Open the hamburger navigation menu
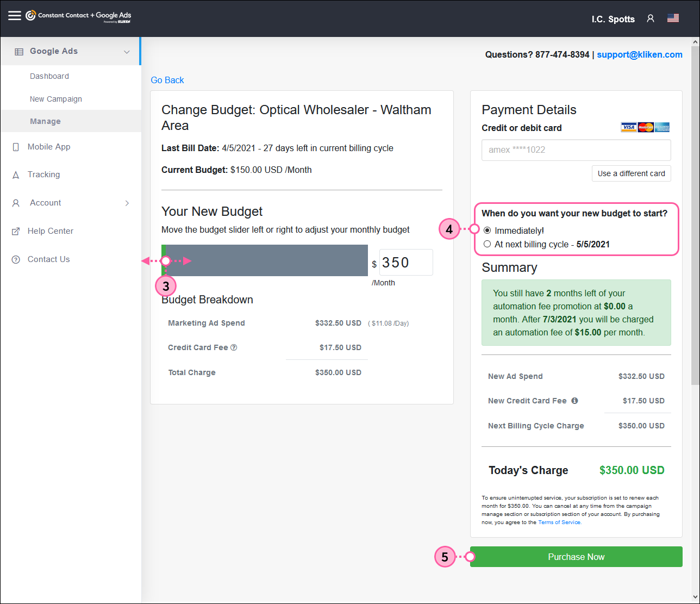 13,15
